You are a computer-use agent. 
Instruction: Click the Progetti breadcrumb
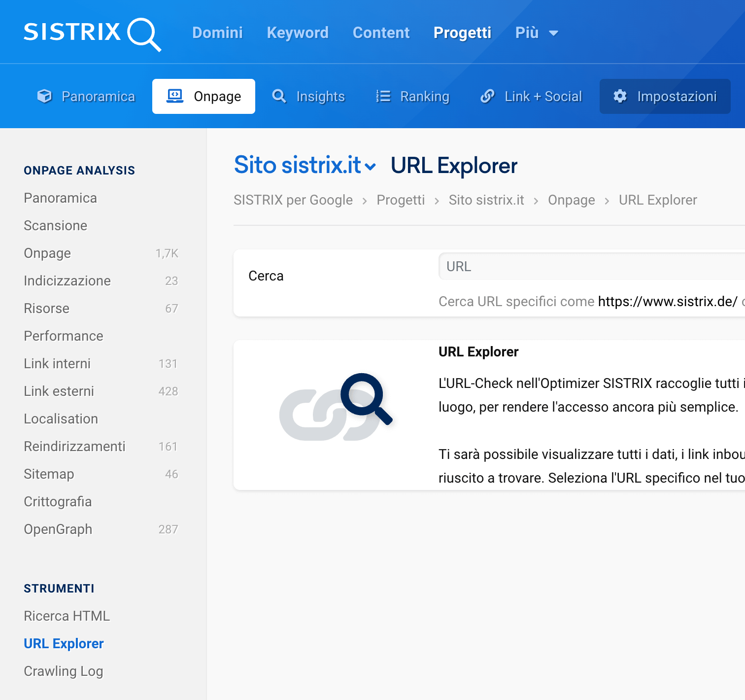[x=401, y=200]
